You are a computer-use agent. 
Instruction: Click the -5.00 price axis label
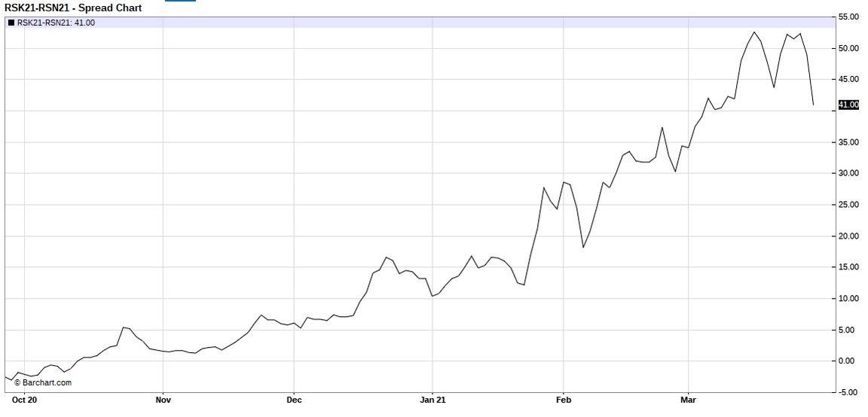point(848,392)
